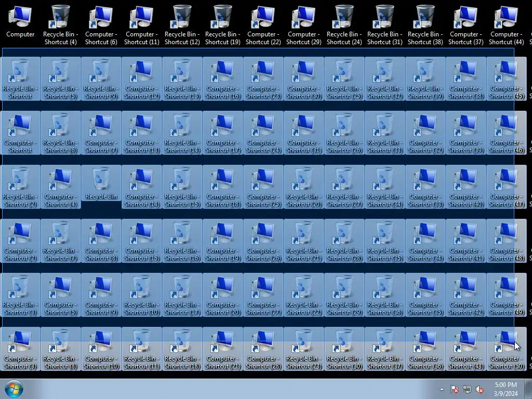The width and height of the screenshot is (532, 399).
Task: Open the 5:00 PM clock and date
Action: coord(506,389)
